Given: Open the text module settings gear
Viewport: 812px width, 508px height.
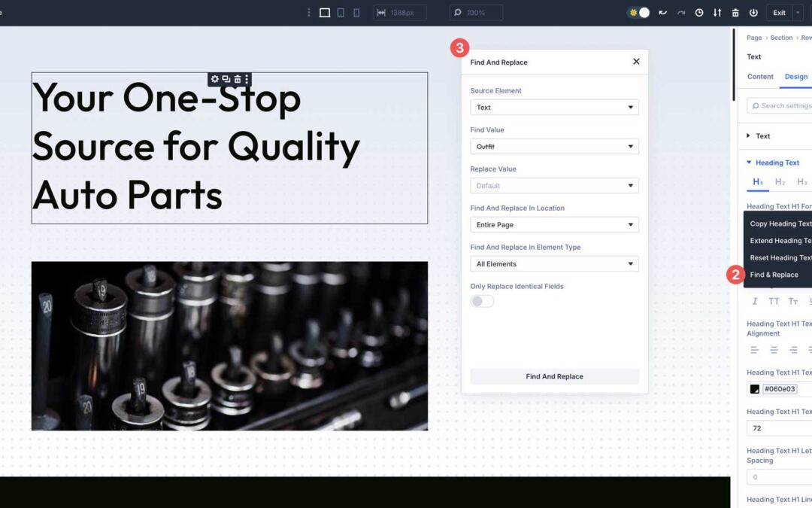Looking at the screenshot, I should (x=215, y=79).
